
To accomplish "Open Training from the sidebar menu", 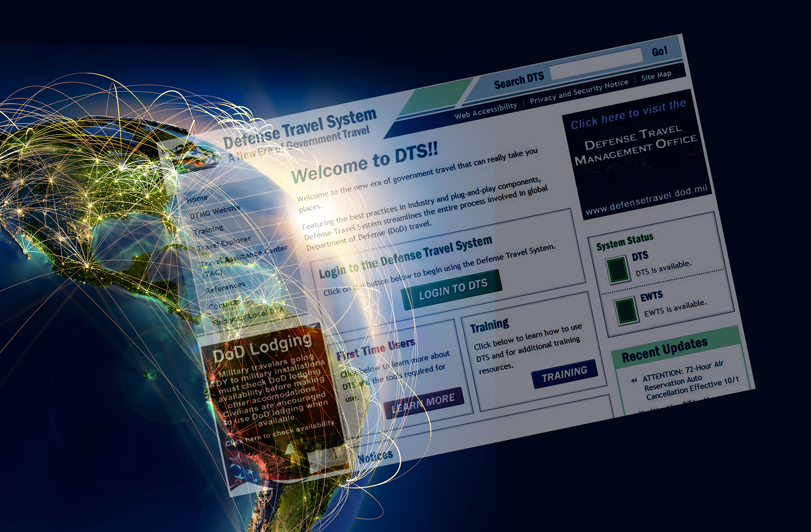I will [x=209, y=230].
